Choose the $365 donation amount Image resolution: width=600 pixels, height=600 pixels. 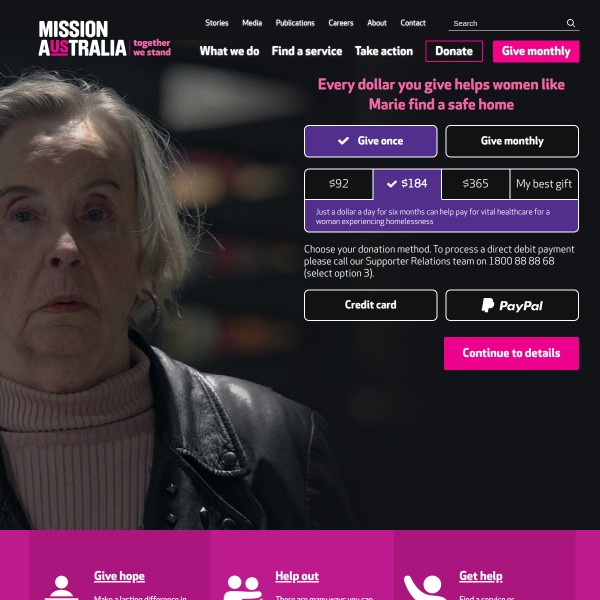pyautogui.click(x=475, y=184)
